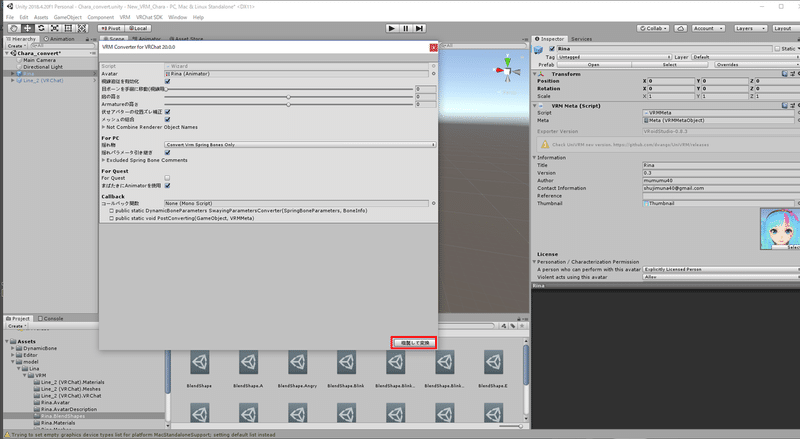800x439 pixels.
Task: Click the Avatar field object picker circle
Action: (434, 74)
